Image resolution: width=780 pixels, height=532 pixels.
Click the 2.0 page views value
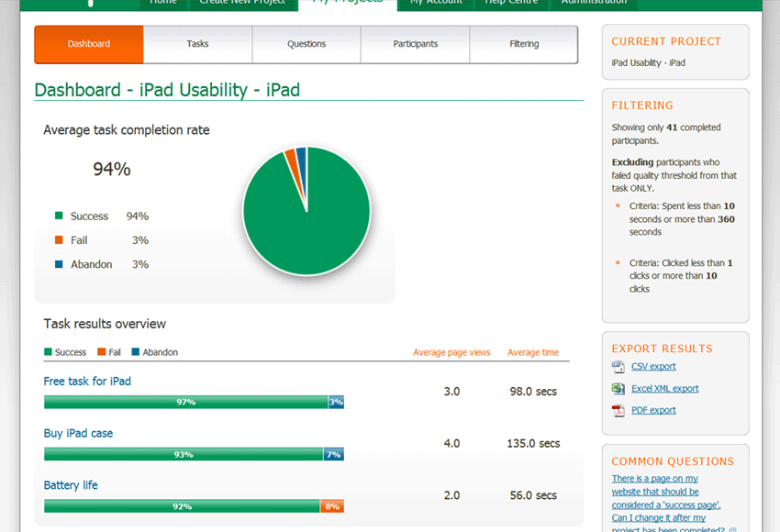[451, 495]
